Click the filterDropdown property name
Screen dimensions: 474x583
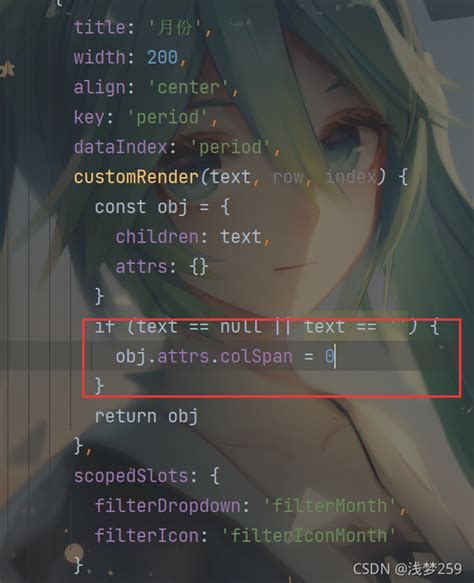167,506
